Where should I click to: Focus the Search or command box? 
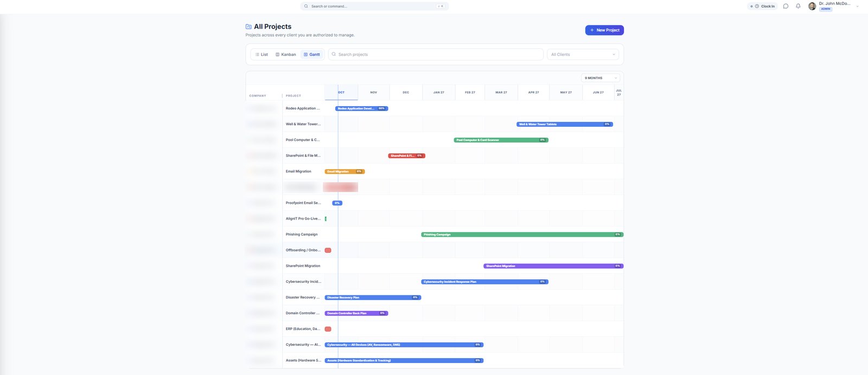374,6
